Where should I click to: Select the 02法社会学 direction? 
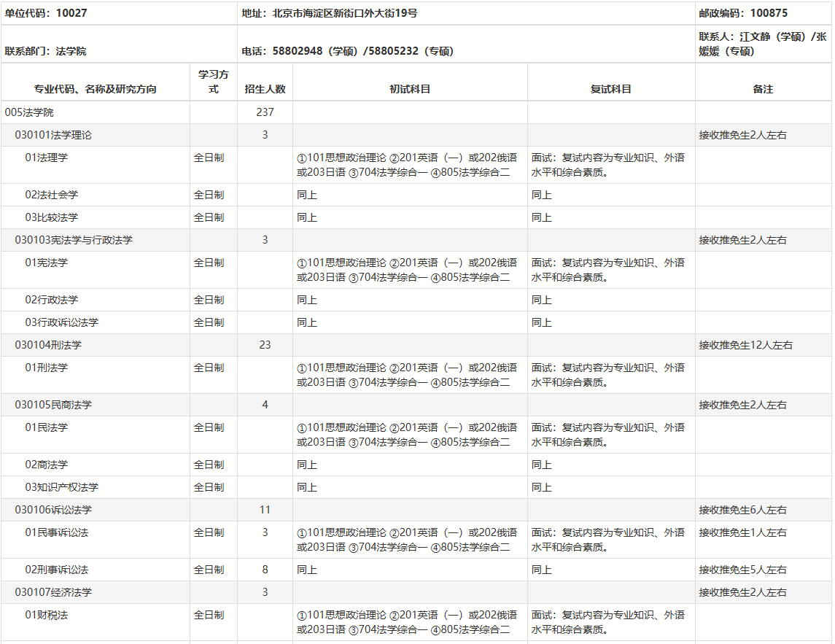51,195
